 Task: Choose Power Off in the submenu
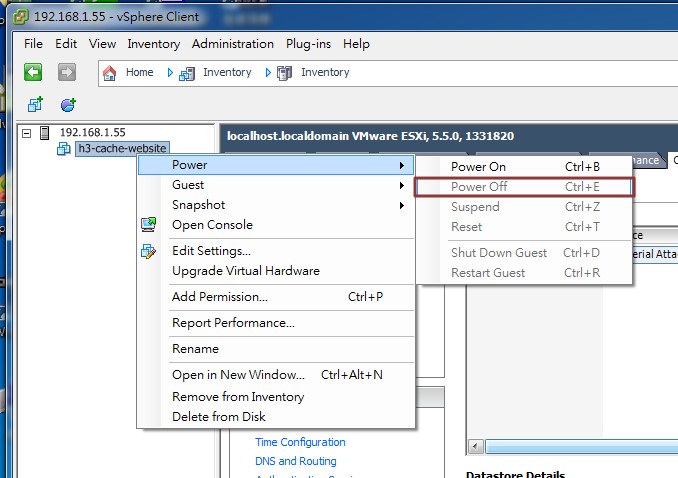click(524, 186)
